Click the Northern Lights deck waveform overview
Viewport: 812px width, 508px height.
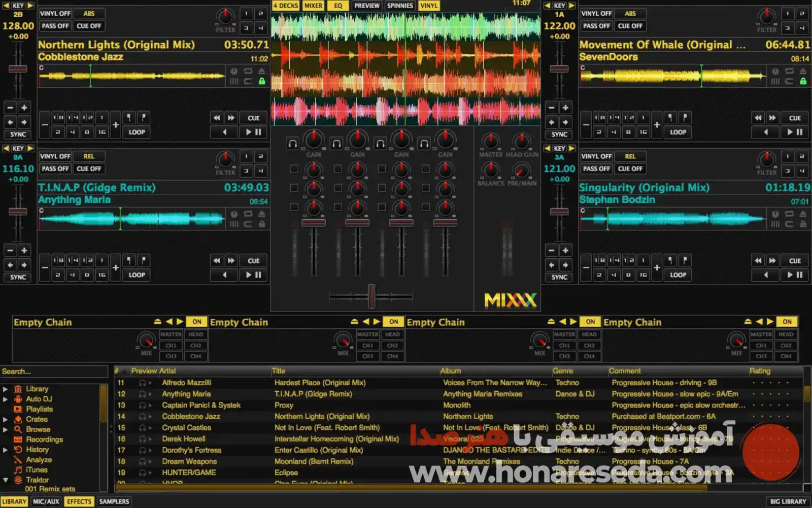pos(132,77)
